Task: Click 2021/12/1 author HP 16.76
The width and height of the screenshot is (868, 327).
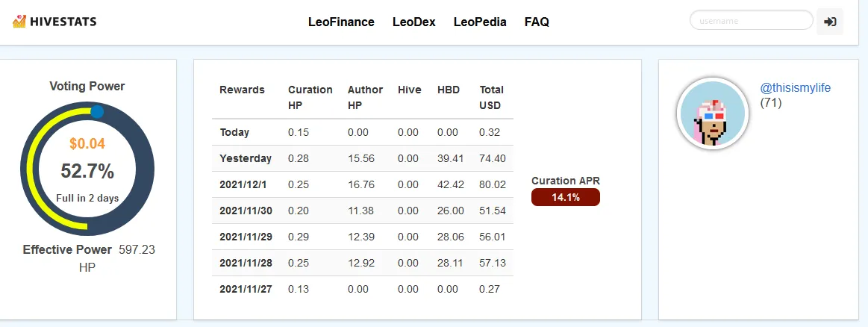Action: [361, 185]
